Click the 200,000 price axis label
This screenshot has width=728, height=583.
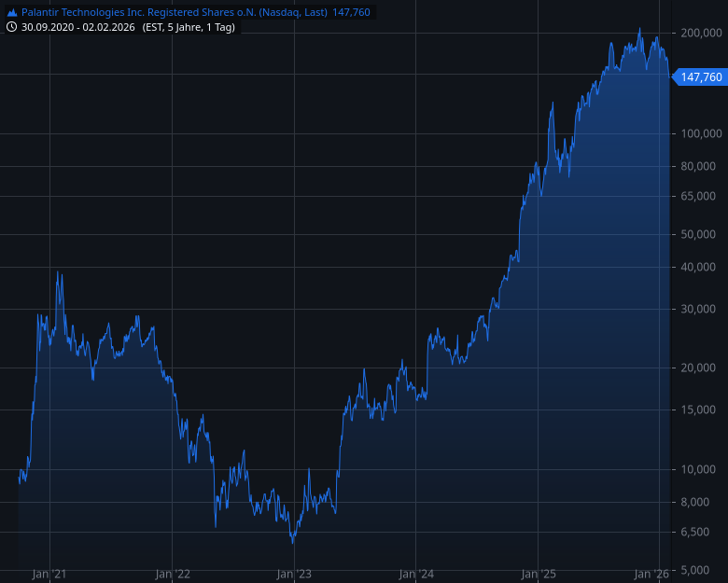701,34
